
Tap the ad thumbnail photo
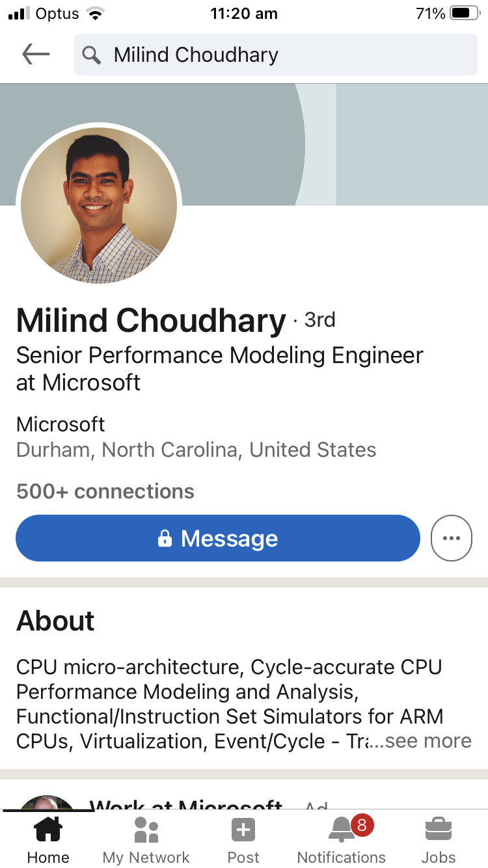47,803
